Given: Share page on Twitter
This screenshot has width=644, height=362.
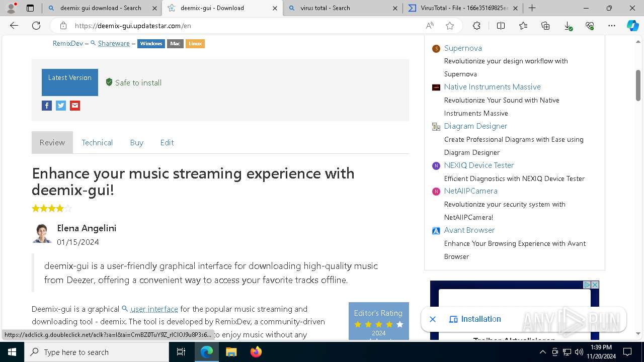Looking at the screenshot, I should click(x=61, y=106).
